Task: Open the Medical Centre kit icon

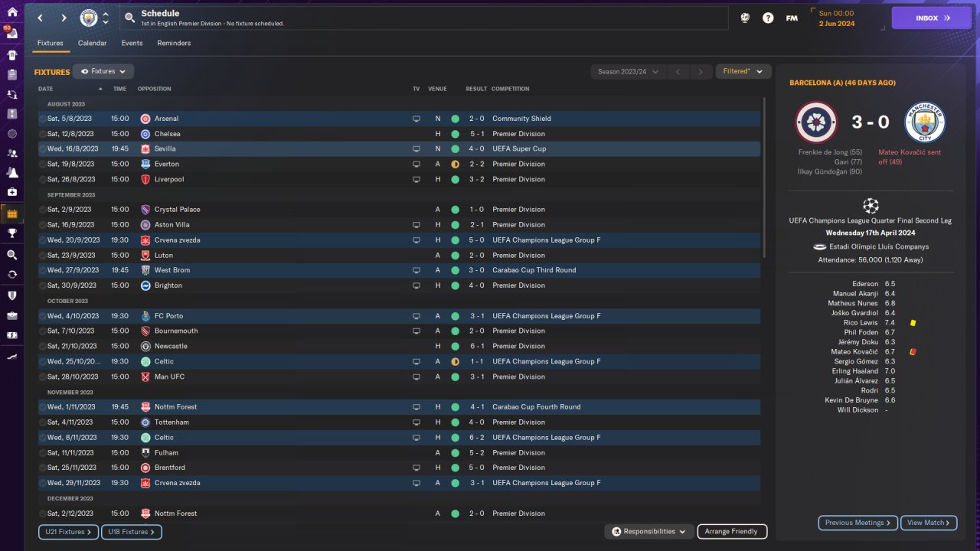Action: (11, 192)
